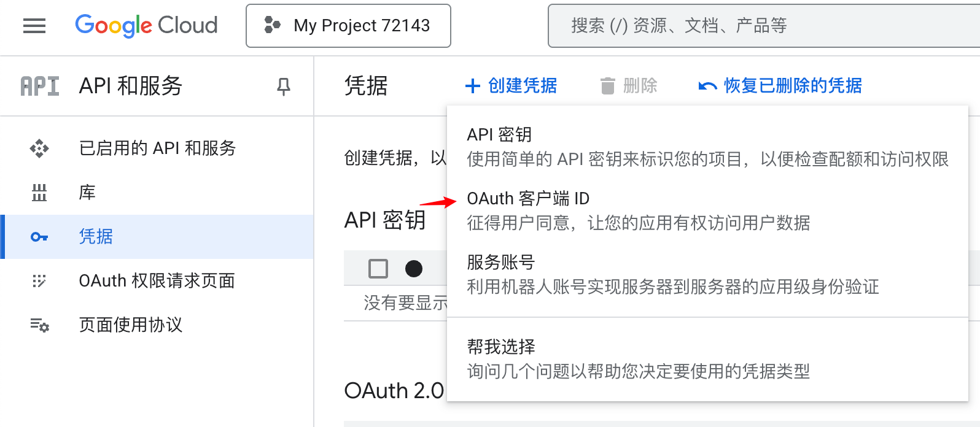Screen dimensions: 980x427
Task: Open the hamburger navigation menu
Action: pyautogui.click(x=34, y=26)
